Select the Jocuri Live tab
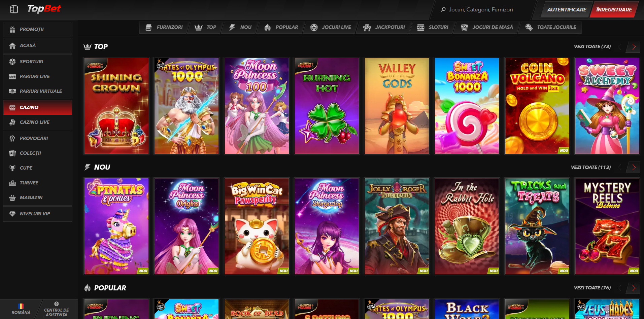This screenshot has height=319, width=644. point(331,27)
